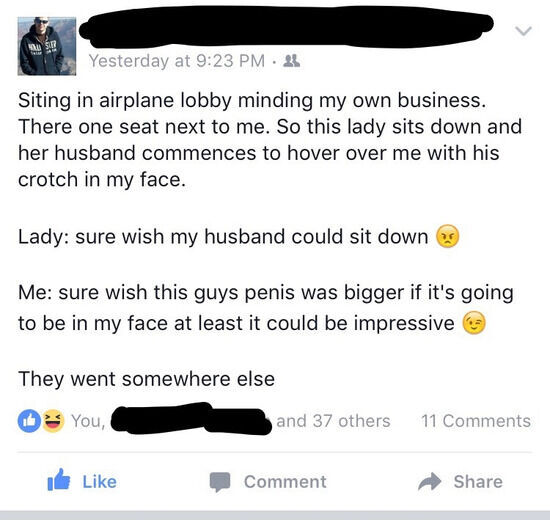The height and width of the screenshot is (520, 550).
Task: Click the redacted name in reactions line
Action: click(191, 419)
